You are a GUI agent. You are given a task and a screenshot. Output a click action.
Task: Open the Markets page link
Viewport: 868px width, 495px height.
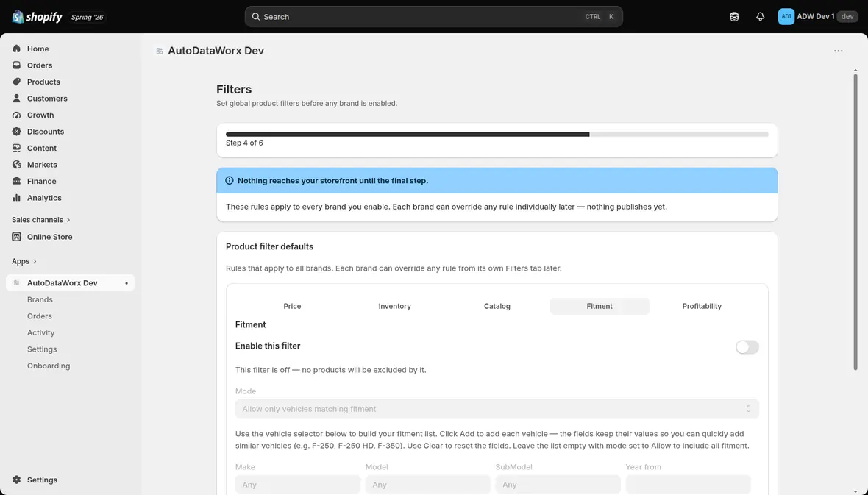[x=42, y=165]
